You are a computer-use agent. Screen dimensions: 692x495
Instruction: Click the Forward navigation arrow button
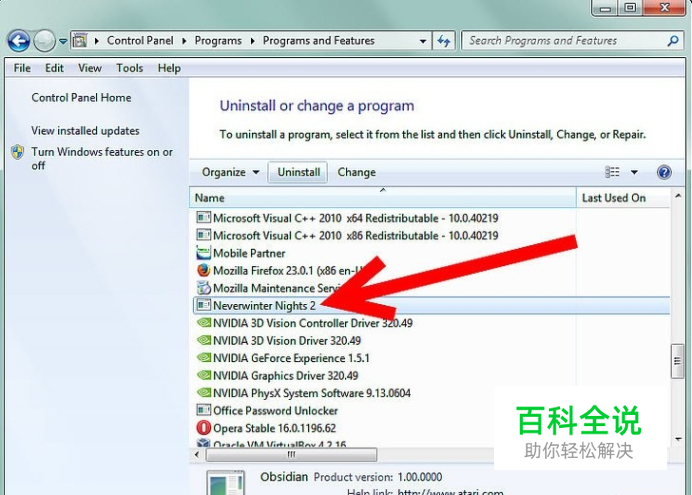pos(45,41)
